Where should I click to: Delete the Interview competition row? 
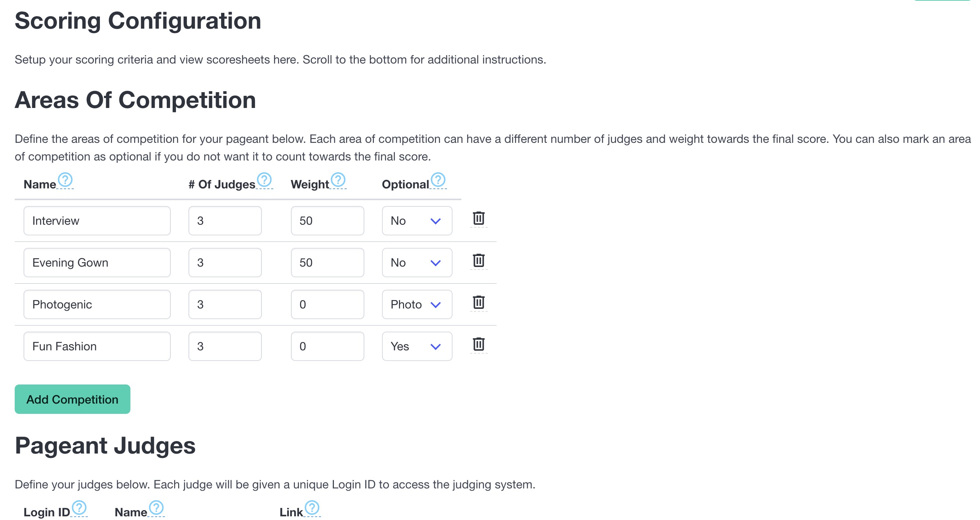(x=478, y=219)
